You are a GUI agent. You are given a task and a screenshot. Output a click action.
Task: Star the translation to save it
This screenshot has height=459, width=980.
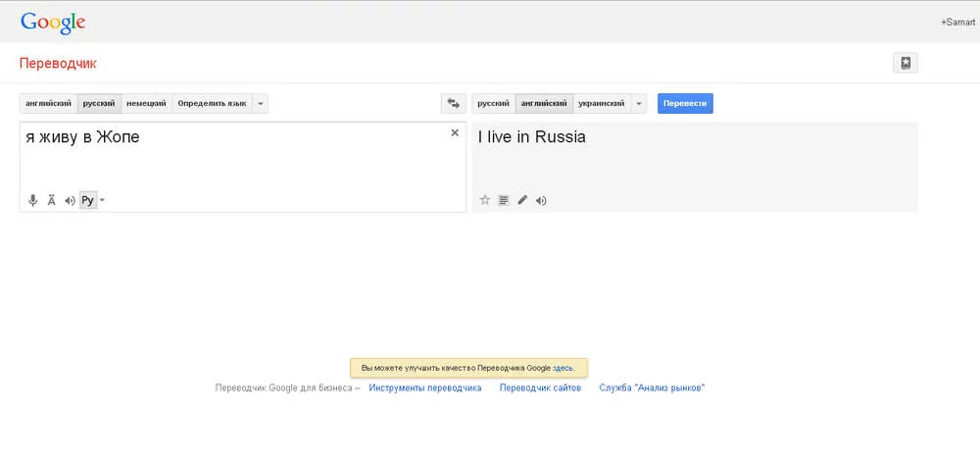pos(484,200)
